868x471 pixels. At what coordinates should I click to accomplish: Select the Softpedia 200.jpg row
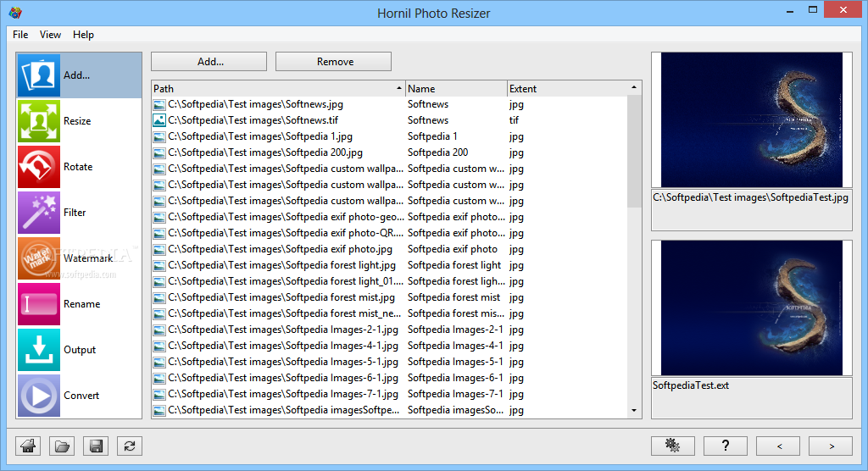click(390, 152)
